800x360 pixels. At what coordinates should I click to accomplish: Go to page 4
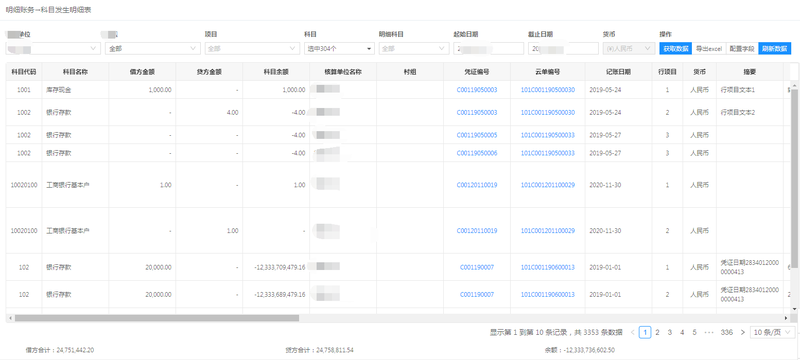(682, 332)
